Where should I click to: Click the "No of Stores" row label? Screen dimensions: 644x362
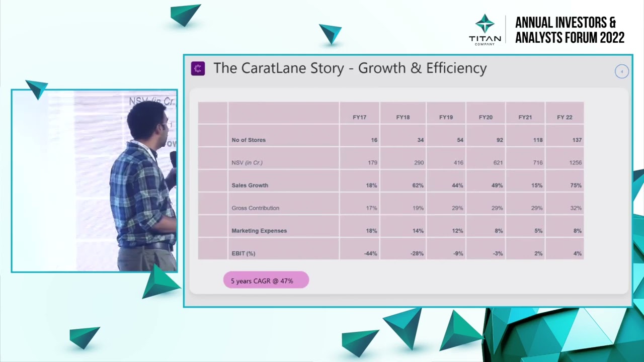[x=249, y=140]
